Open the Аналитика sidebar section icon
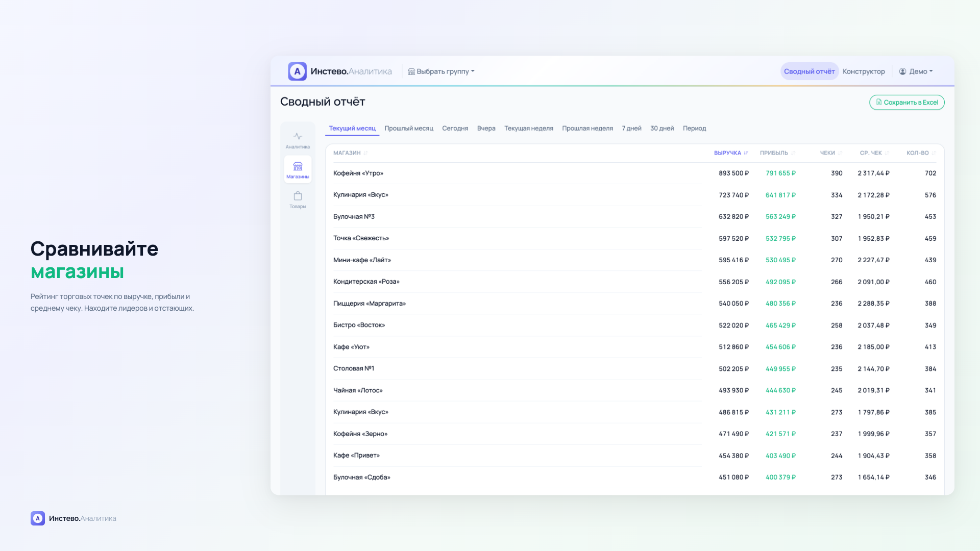Image resolution: width=980 pixels, height=551 pixels. (x=298, y=137)
